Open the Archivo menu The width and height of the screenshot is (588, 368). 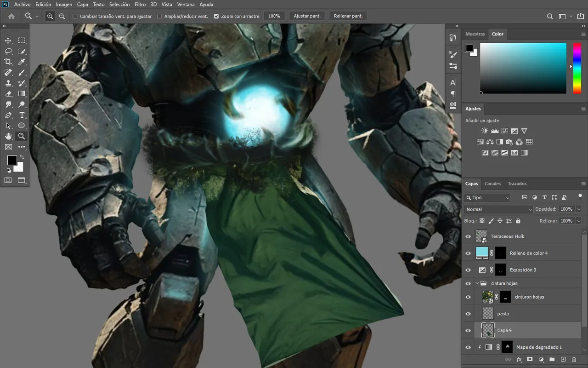coord(22,4)
